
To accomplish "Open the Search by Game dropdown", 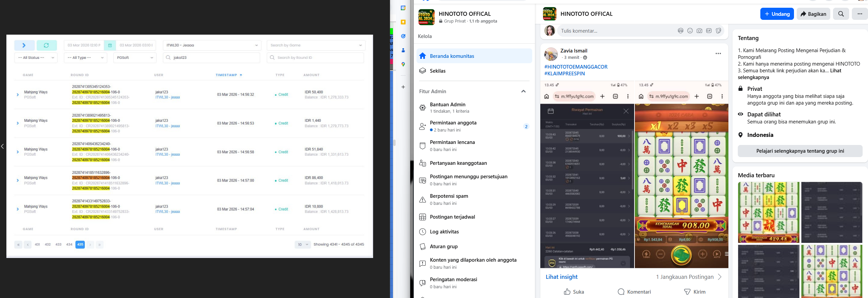I will click(x=316, y=45).
